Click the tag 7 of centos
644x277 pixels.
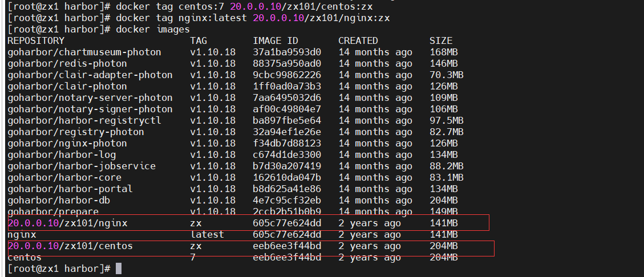click(193, 257)
